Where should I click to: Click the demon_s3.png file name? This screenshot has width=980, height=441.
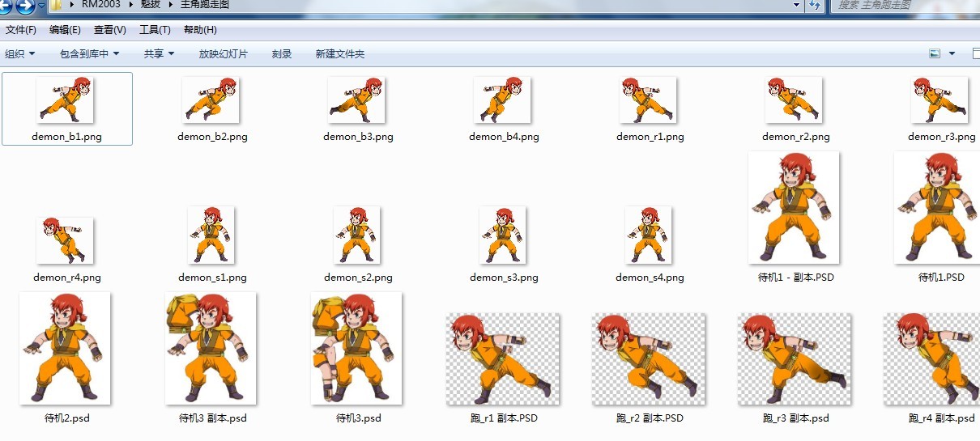click(504, 278)
